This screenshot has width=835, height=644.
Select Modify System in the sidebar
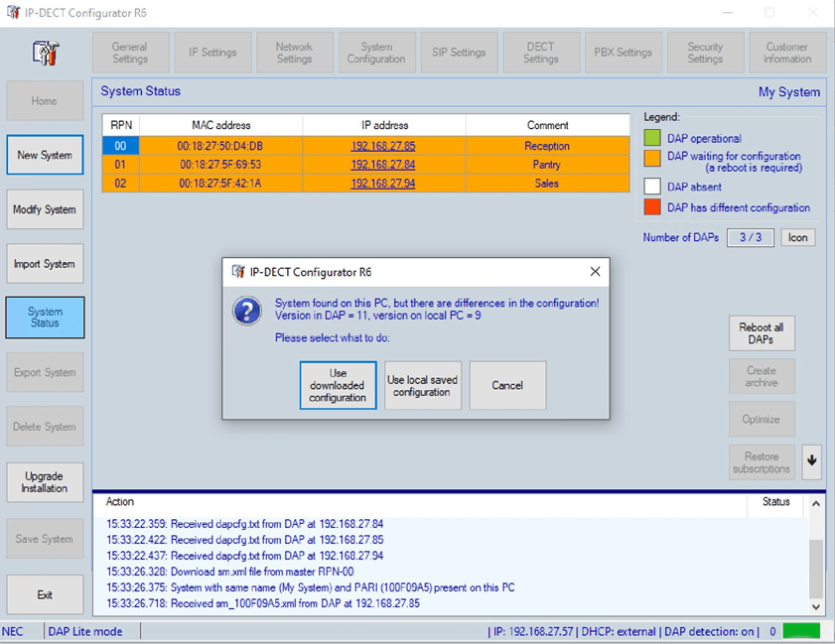(45, 209)
